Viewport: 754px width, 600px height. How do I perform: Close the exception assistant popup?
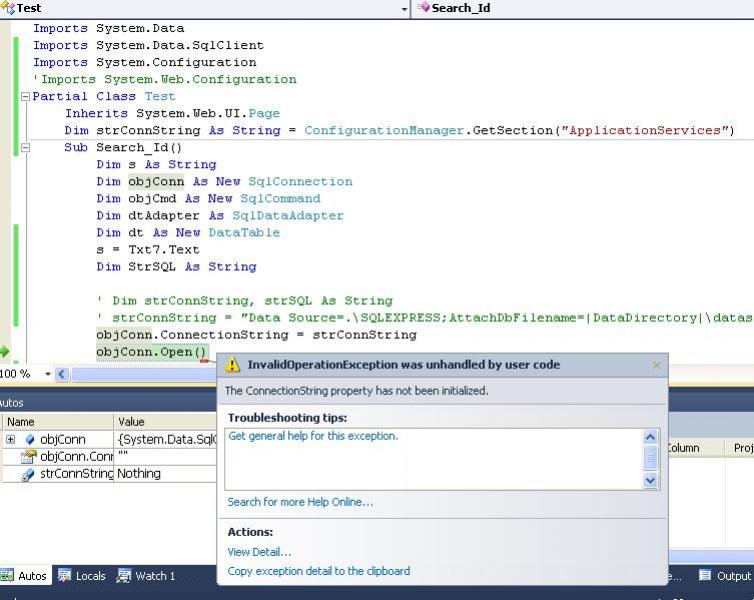point(656,365)
